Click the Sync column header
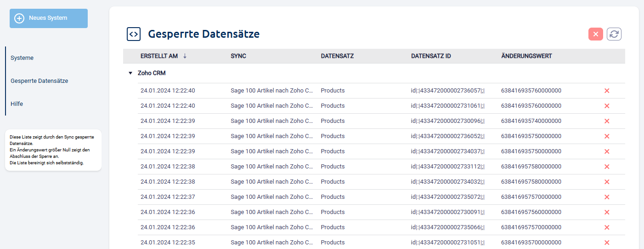This screenshot has width=644, height=249. (x=238, y=56)
